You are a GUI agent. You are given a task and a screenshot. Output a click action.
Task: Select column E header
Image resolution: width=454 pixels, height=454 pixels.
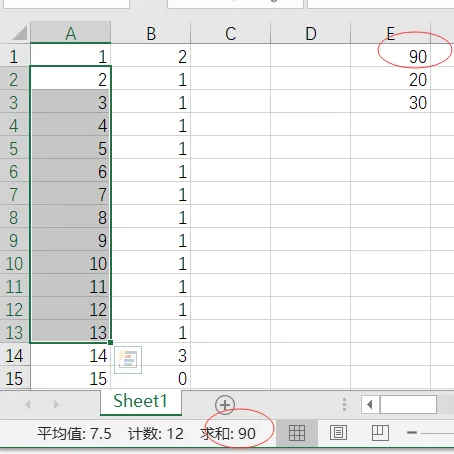click(391, 33)
